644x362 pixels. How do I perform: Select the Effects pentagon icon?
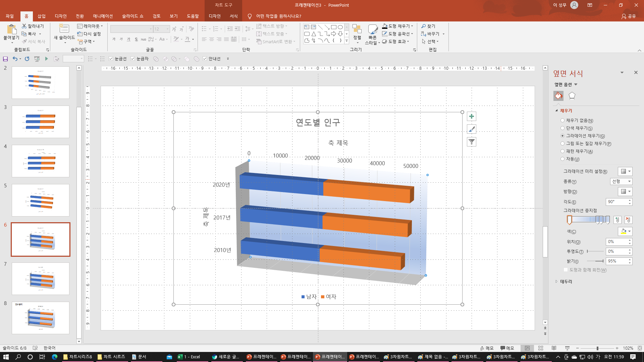tap(572, 96)
